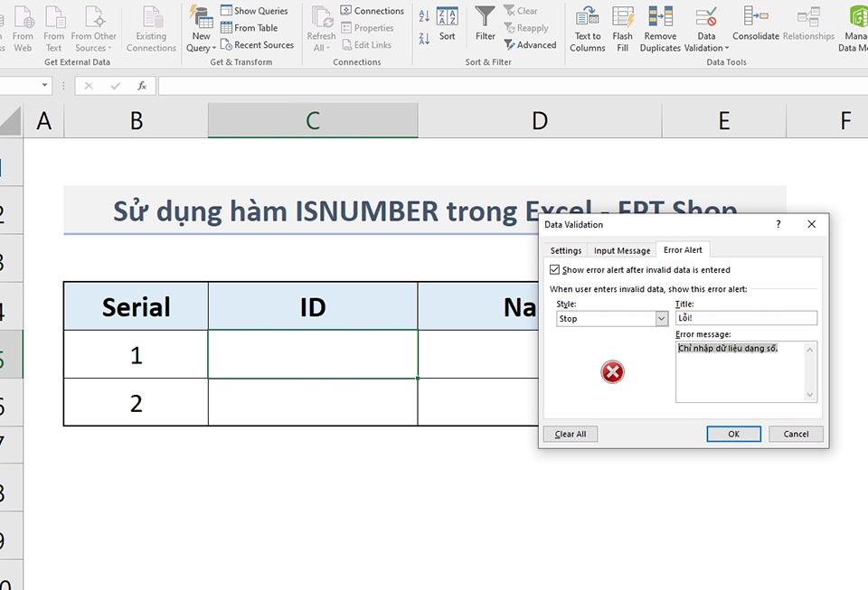Launch Text to Columns
This screenshot has width=868, height=590.
coord(587,29)
